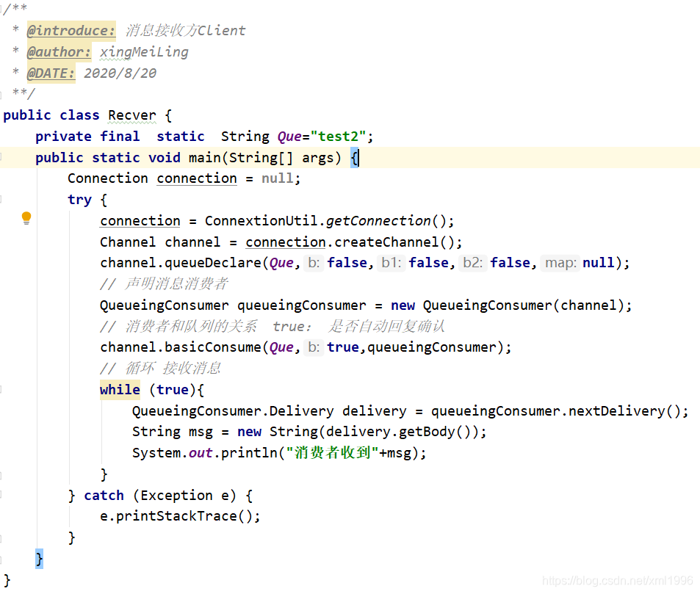Click the nextDelivery method call
The width and height of the screenshot is (700, 594).
pos(616,411)
